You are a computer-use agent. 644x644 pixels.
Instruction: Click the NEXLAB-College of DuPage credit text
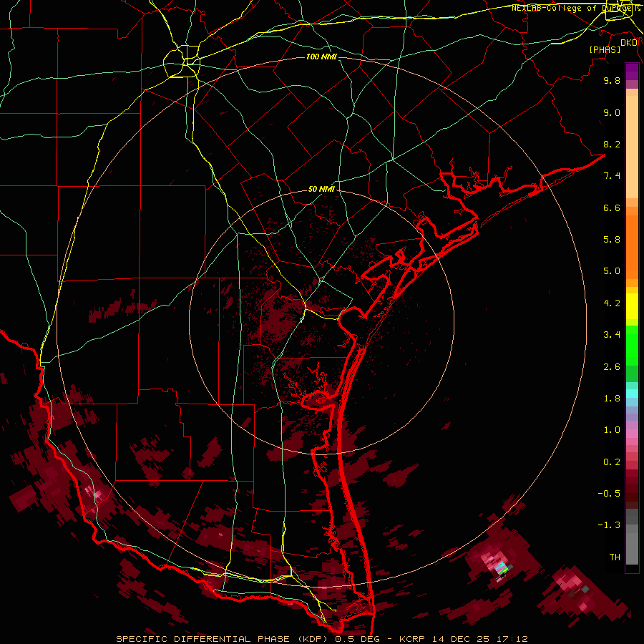tap(575, 8)
